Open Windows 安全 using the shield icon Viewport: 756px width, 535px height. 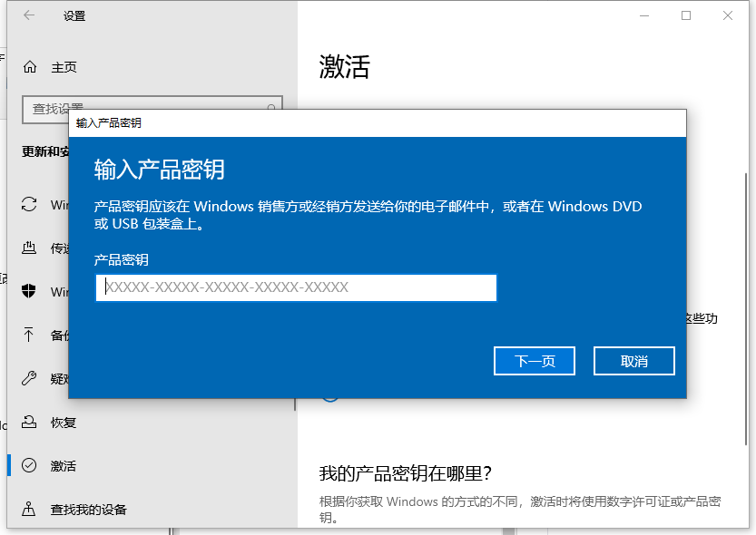point(28,291)
